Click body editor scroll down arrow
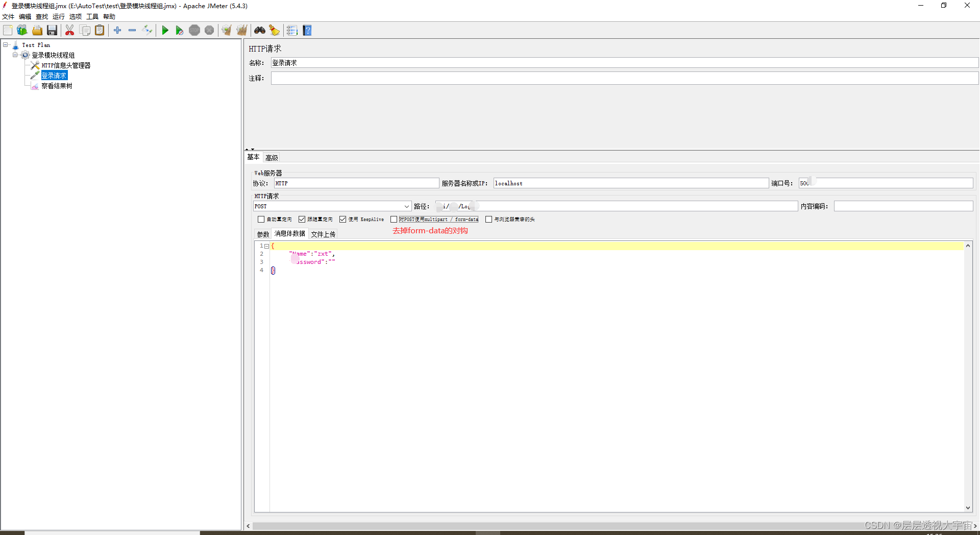The image size is (980, 535). (968, 508)
